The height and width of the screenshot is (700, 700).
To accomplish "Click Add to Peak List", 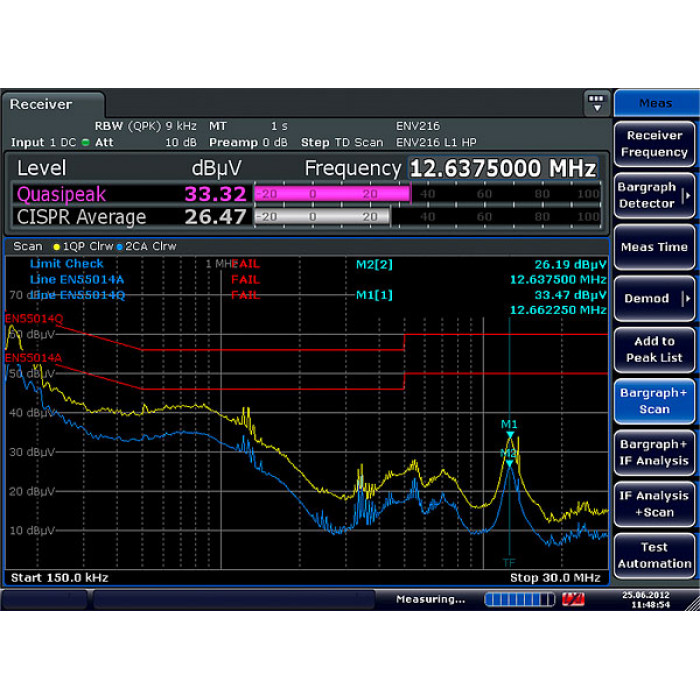I will coord(654,350).
